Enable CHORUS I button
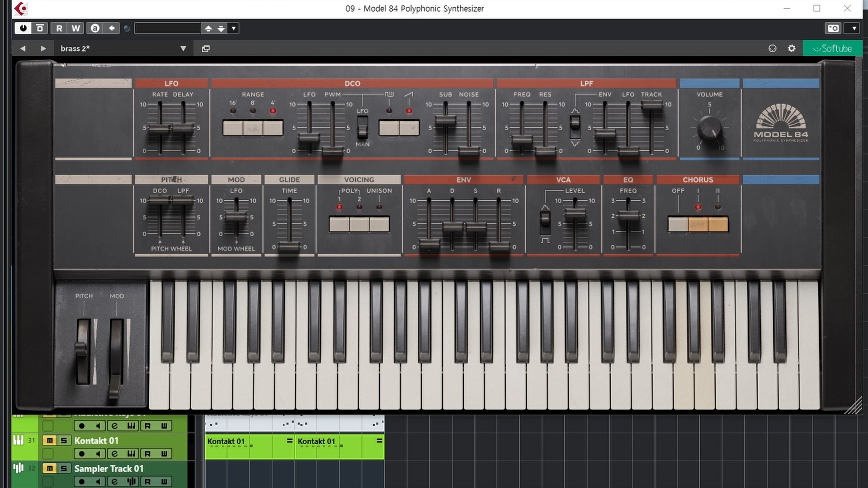The width and height of the screenshot is (868, 488). coord(698,224)
